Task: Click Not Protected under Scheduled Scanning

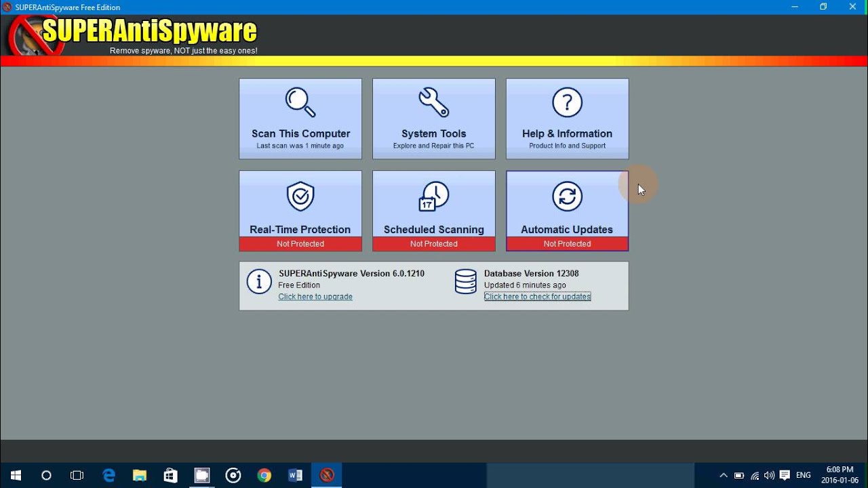Action: click(434, 244)
